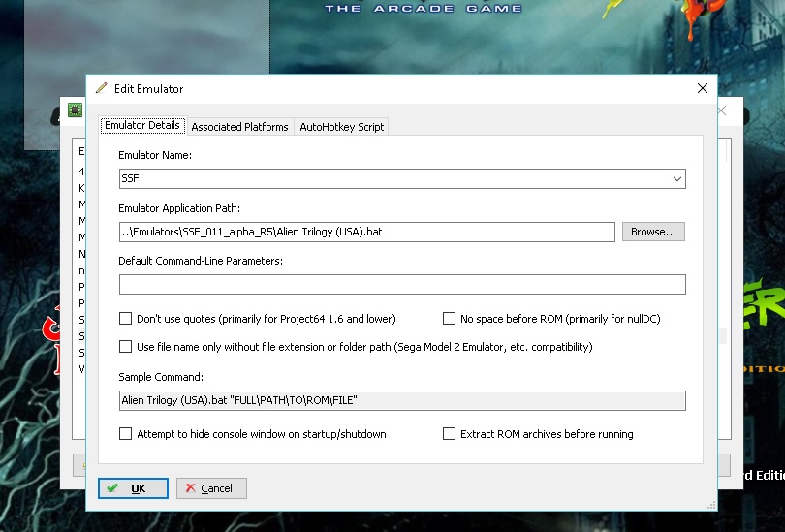Viewport: 785px width, 532px height.
Task: Confirm with the OK button
Action: pyautogui.click(x=133, y=488)
